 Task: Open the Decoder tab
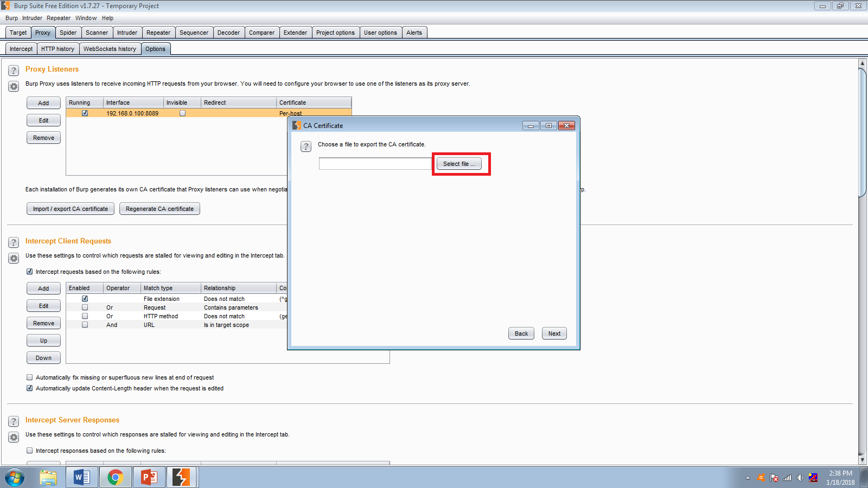point(228,33)
